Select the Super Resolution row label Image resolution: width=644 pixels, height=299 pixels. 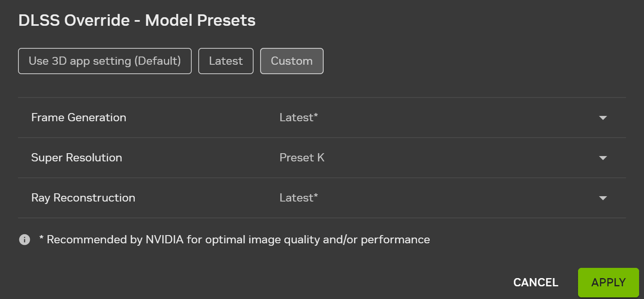click(77, 158)
